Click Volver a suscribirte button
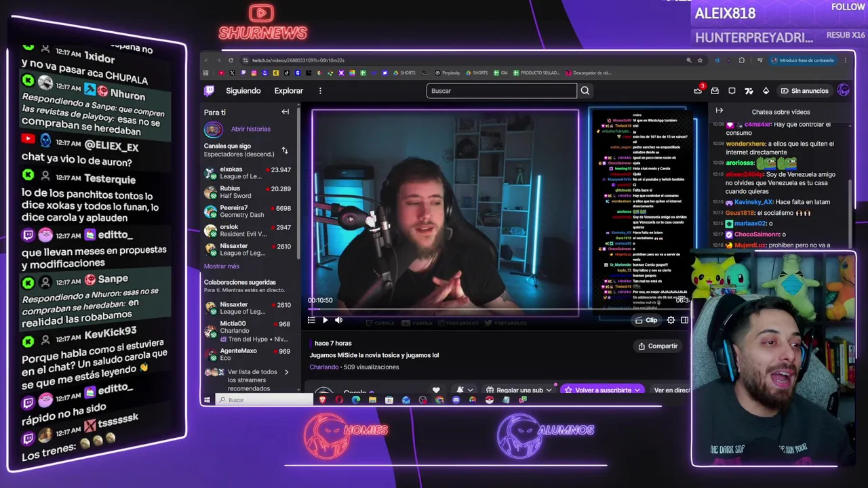Image resolution: width=868 pixels, height=488 pixels. click(602, 390)
